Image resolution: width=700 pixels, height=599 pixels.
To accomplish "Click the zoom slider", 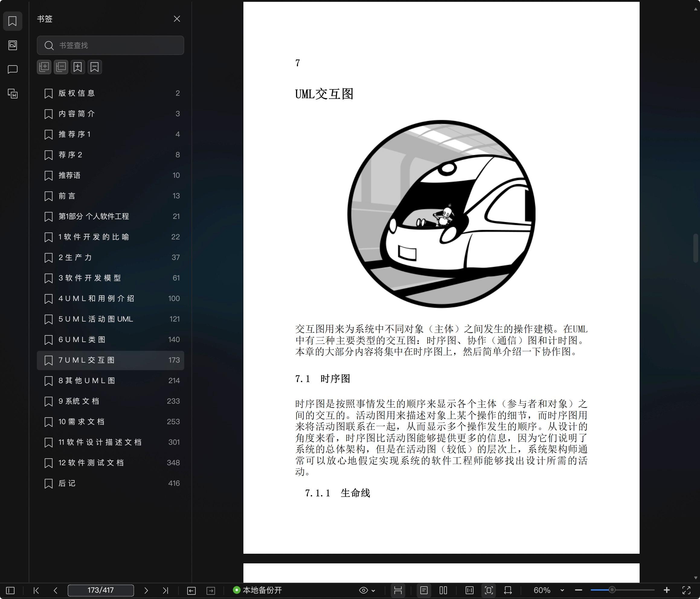I will coord(622,590).
